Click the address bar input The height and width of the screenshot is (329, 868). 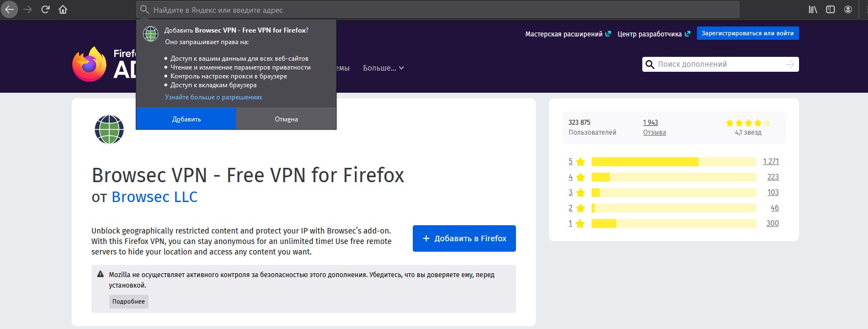(436, 10)
